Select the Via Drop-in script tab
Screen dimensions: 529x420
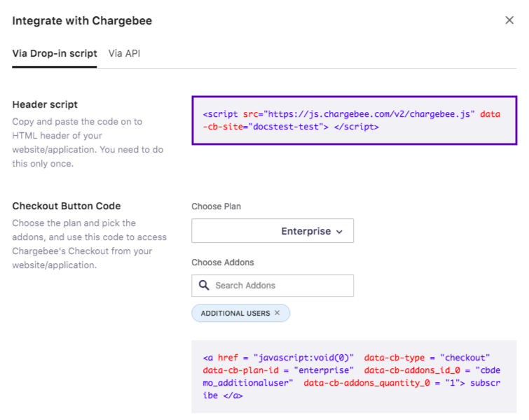pyautogui.click(x=55, y=53)
